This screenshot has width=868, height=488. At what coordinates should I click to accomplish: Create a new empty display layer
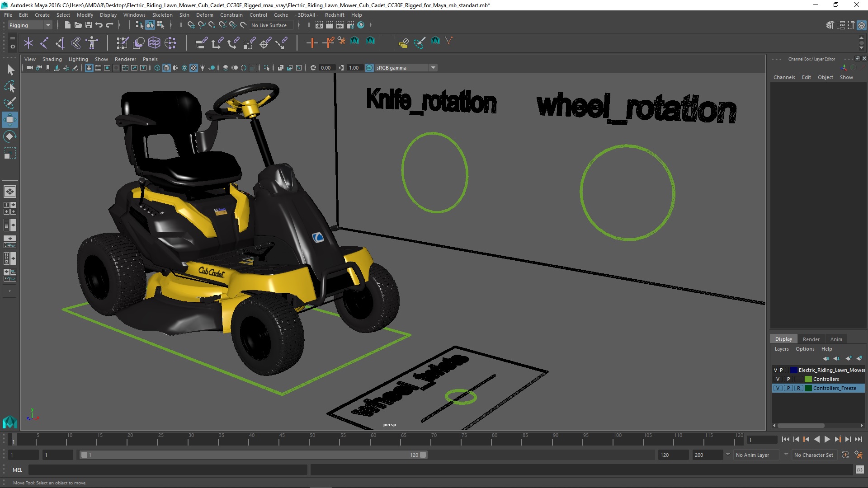849,358
